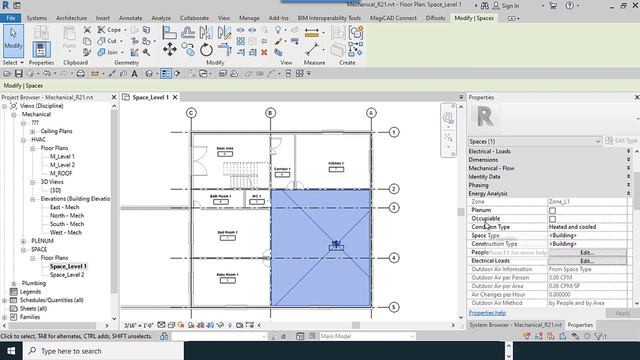Image resolution: width=640 pixels, height=360 pixels.
Task: Switch to the Systems ribbon tab
Action: (37, 18)
